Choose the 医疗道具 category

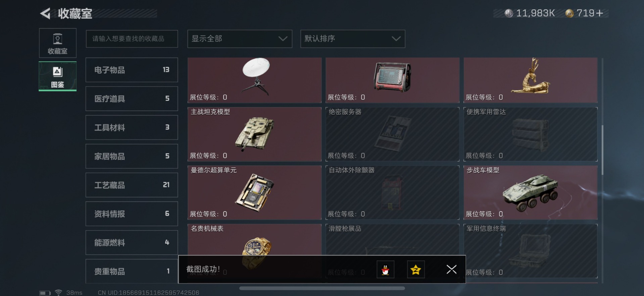(x=132, y=99)
